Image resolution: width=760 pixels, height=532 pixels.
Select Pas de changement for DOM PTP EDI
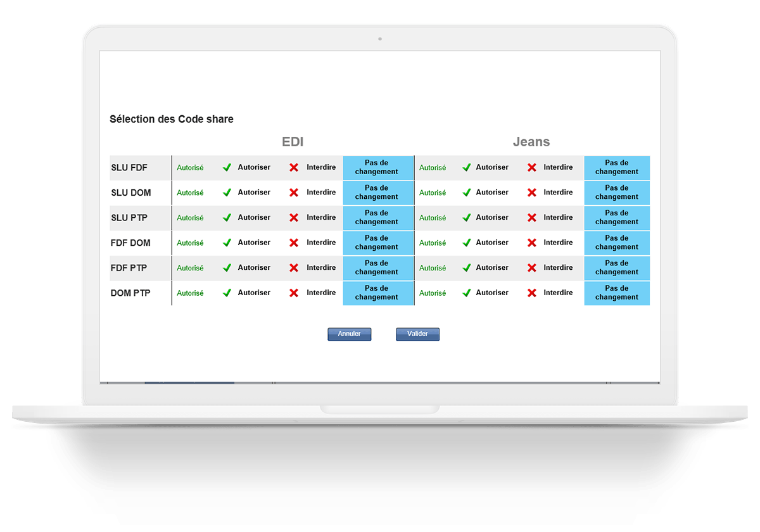(x=378, y=293)
